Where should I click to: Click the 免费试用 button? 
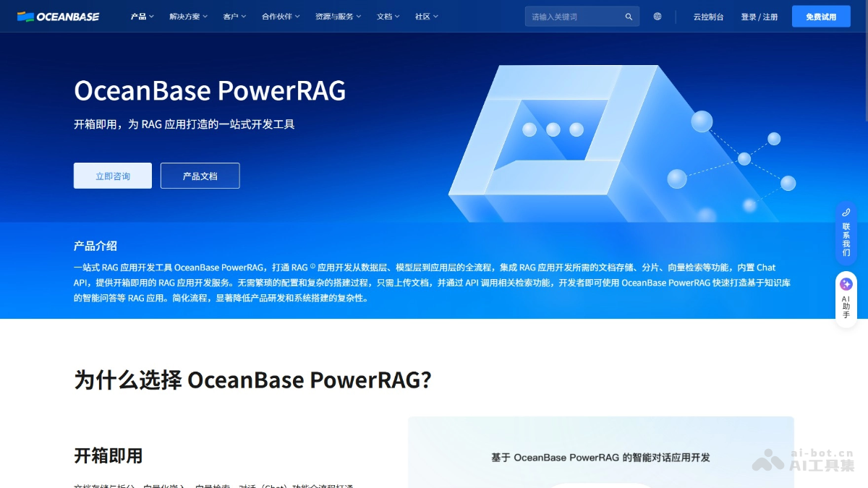821,16
